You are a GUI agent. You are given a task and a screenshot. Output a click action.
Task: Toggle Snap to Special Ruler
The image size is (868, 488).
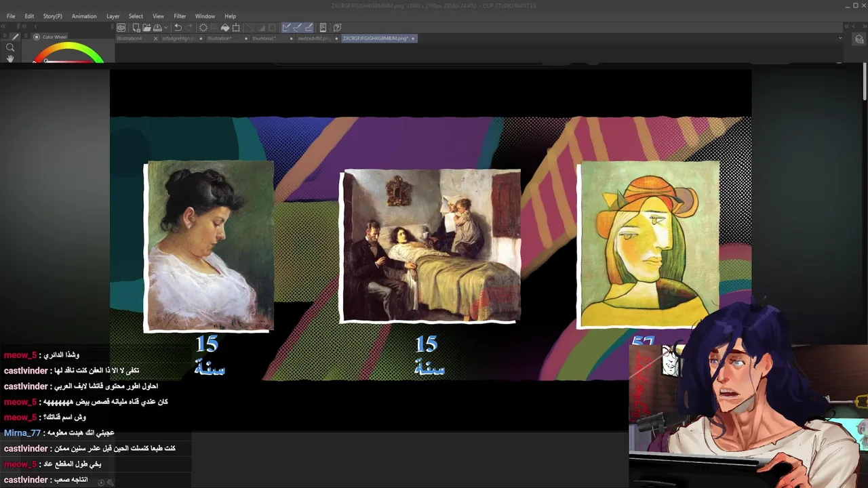point(298,28)
